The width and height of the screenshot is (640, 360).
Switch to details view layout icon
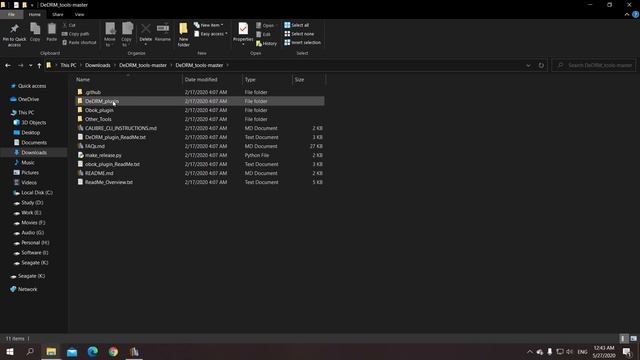[623, 338]
